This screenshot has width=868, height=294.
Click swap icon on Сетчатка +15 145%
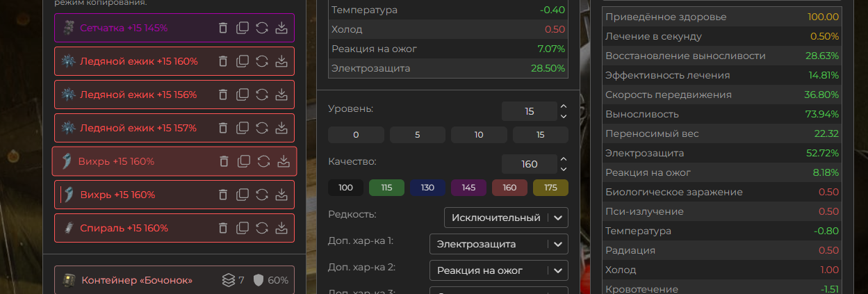(262, 28)
